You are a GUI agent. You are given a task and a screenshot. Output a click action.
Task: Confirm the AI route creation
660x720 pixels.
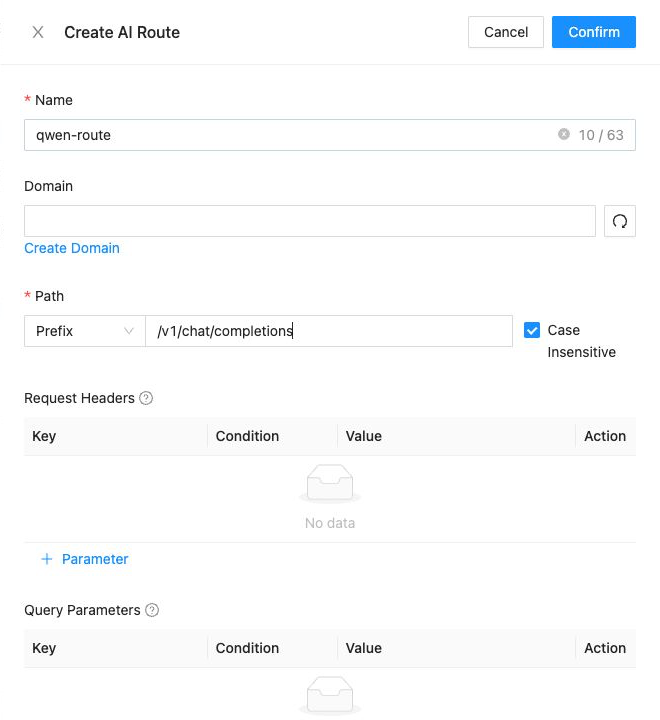coord(593,32)
